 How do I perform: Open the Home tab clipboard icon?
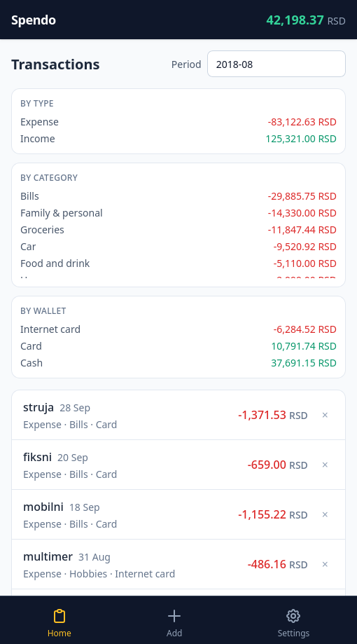click(x=59, y=616)
